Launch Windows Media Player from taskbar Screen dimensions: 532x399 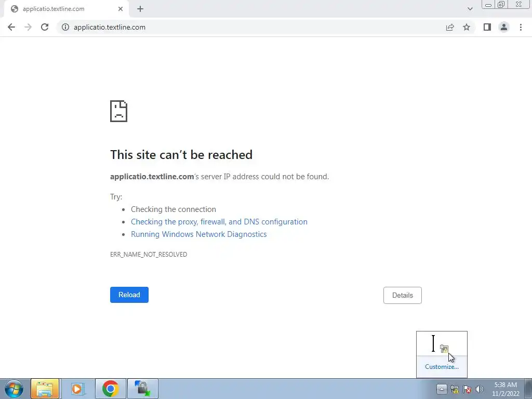(x=77, y=389)
